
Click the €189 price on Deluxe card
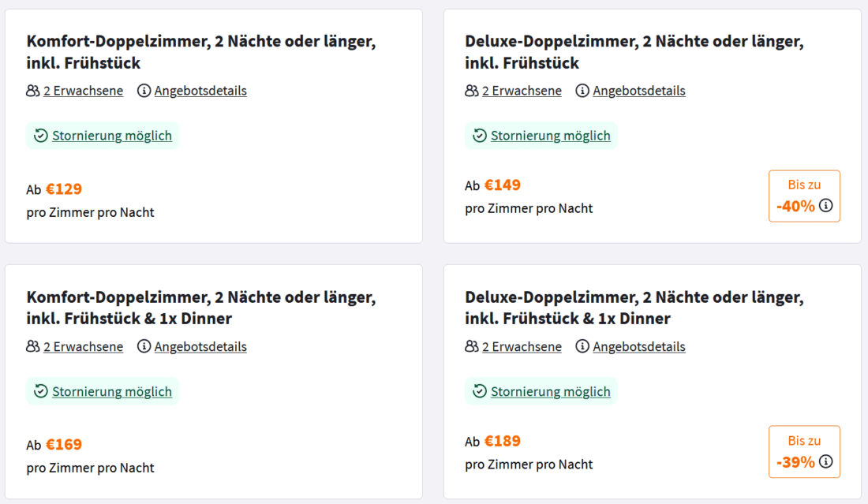pos(503,441)
